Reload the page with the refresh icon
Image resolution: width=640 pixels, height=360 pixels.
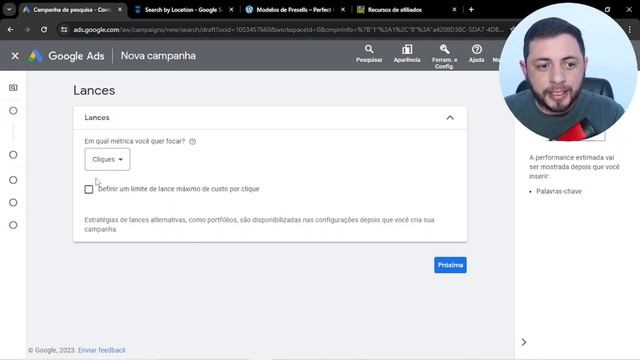tap(44, 29)
